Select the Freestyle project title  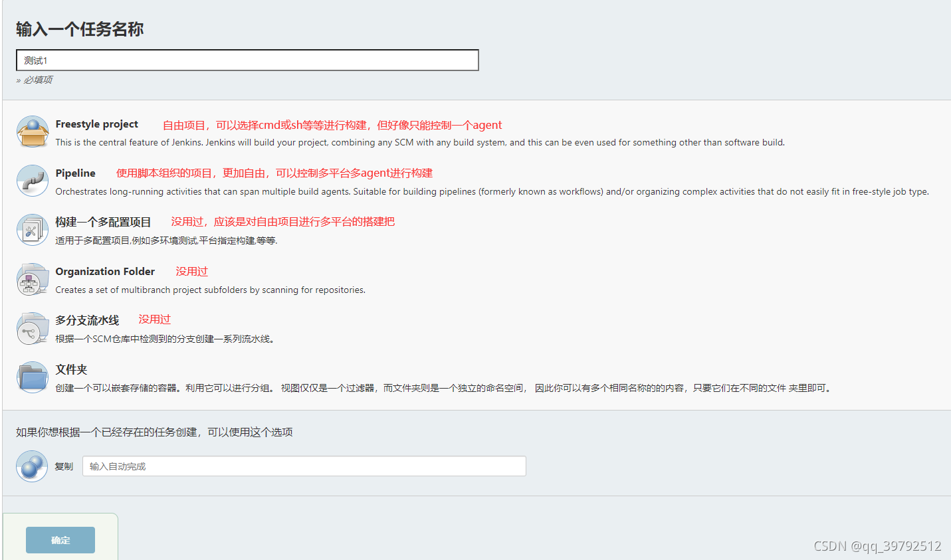pyautogui.click(x=97, y=124)
